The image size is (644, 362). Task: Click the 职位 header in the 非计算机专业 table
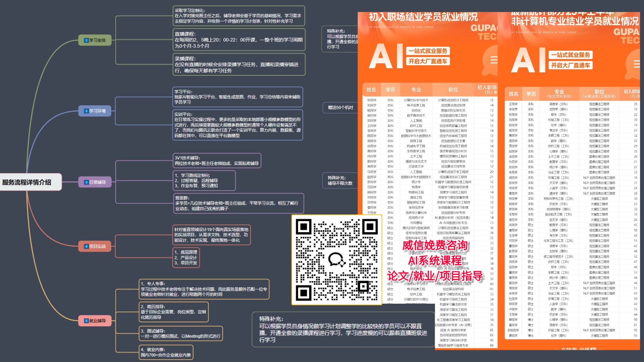[599, 94]
